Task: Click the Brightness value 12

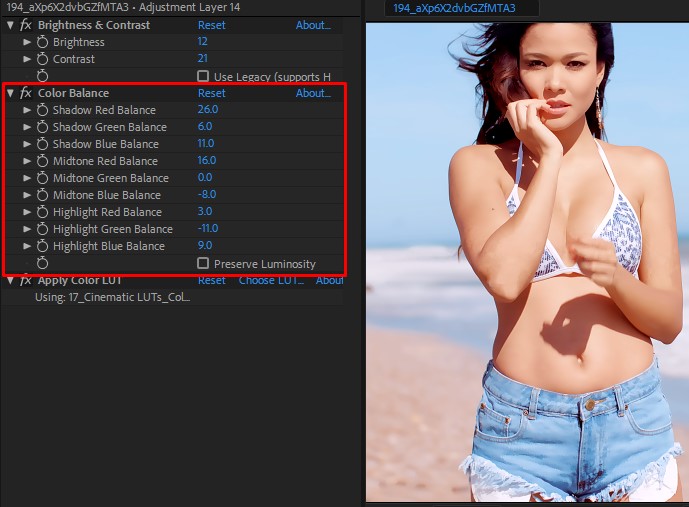Action: coord(202,42)
